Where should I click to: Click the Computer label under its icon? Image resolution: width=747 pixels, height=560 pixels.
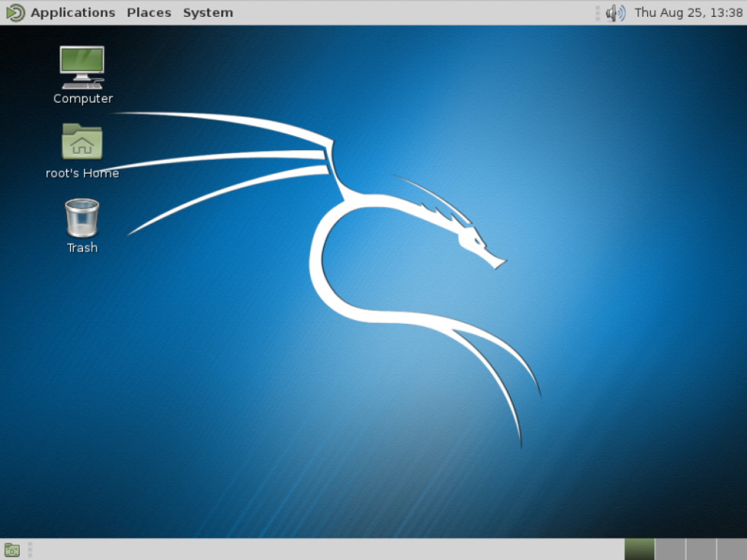tap(82, 98)
